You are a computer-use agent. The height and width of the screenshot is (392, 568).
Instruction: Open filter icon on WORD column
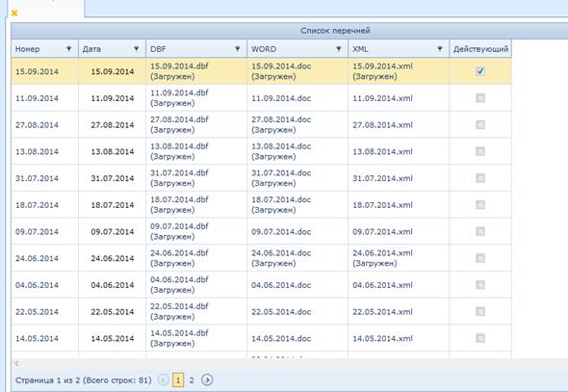(338, 48)
